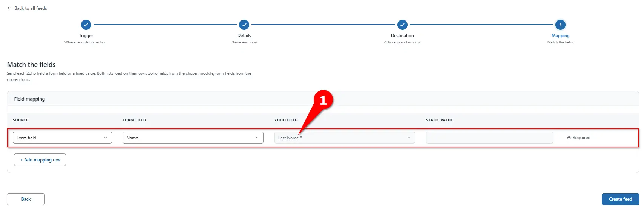This screenshot has height=209, width=644.
Task: Click the Mapping step label
Action: tap(560, 36)
